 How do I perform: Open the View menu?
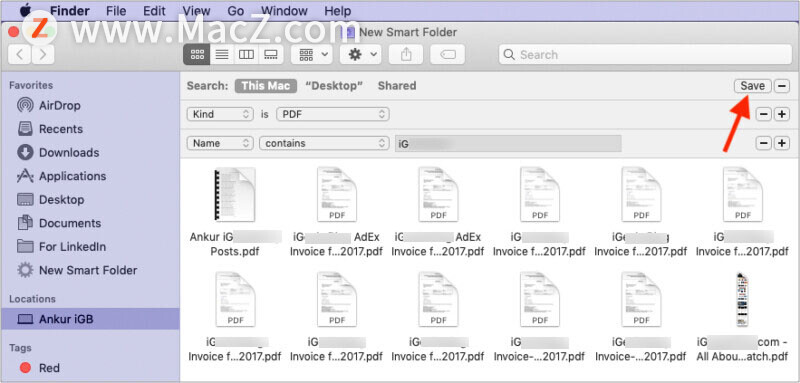(196, 11)
